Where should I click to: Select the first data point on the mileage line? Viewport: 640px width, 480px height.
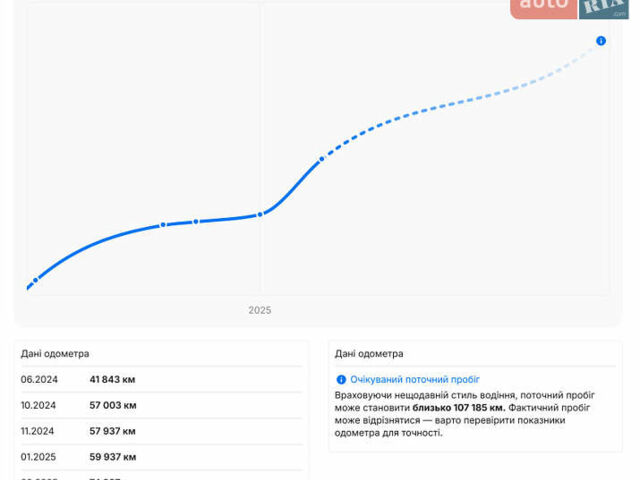[x=35, y=280]
